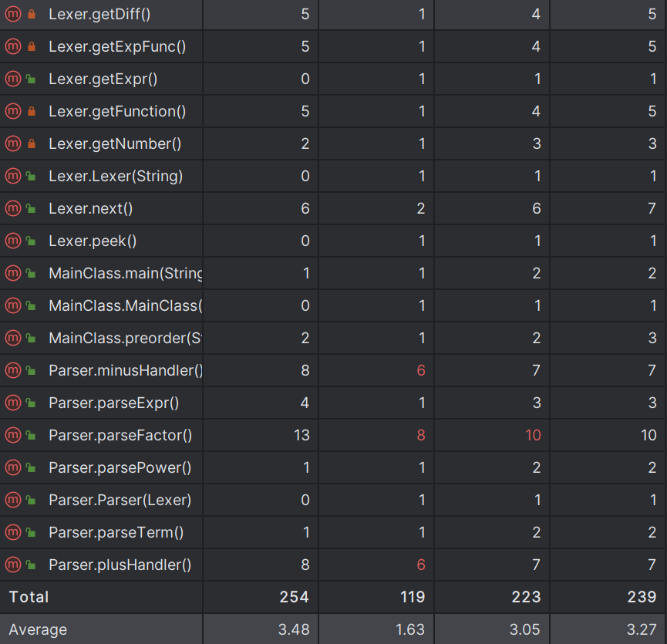Click value 13 in Parser.parseFactor() row
The image size is (667, 644).
coord(301,435)
